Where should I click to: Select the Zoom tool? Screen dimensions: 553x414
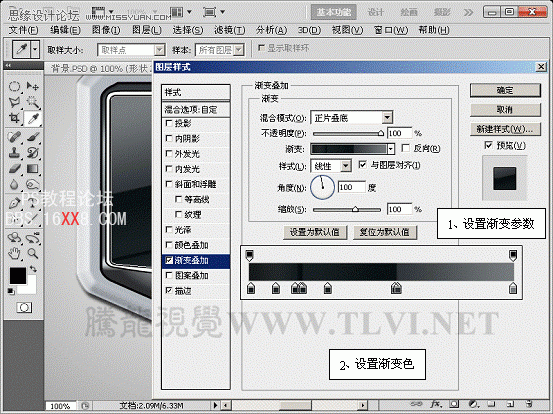(x=32, y=253)
